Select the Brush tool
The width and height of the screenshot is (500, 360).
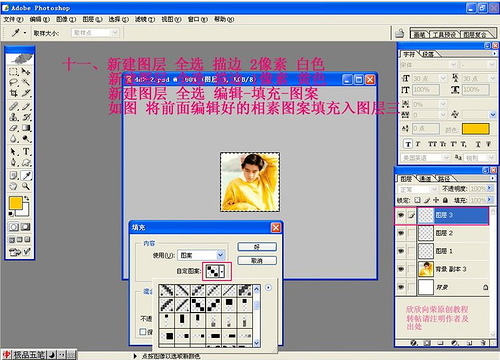26,106
